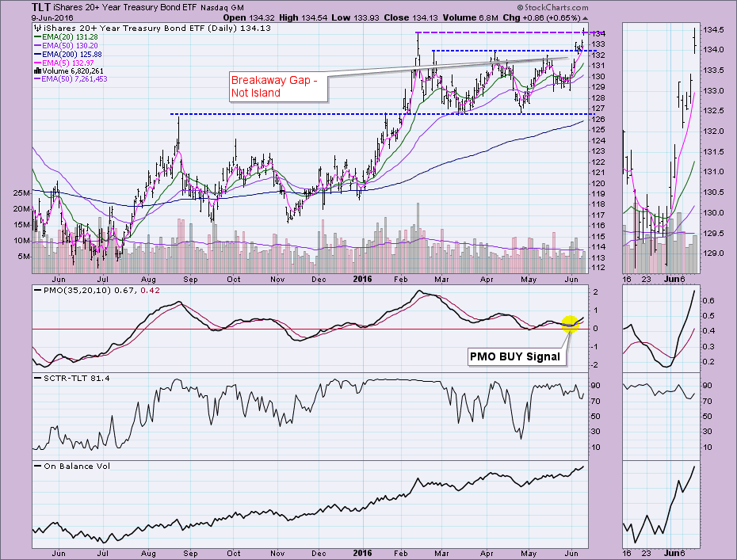Viewport: 737px width, 560px height.
Task: Click the Volume bars icon in legend
Action: click(37, 70)
